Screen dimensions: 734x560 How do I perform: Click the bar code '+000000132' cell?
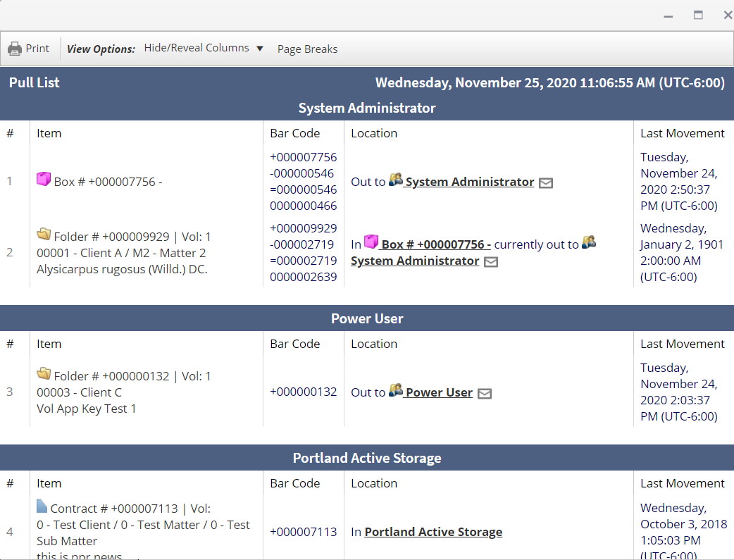(x=304, y=392)
